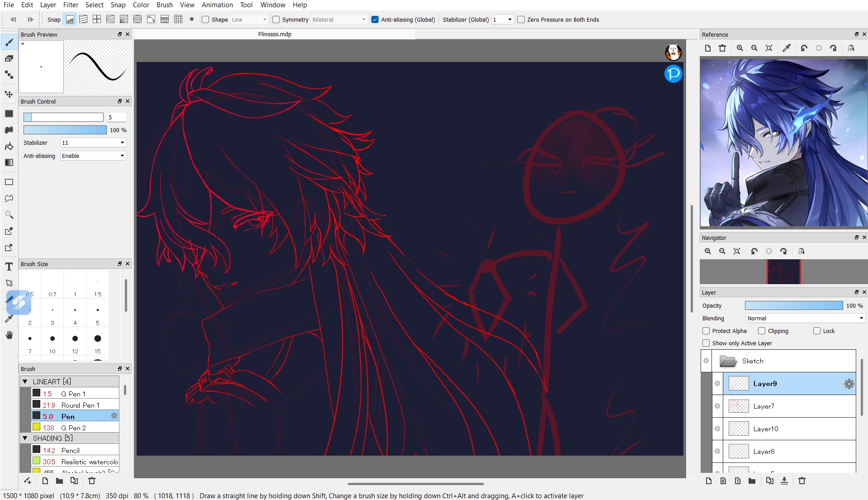Screen dimensions: 868x500
Task: Toggle the Protect Alpha checkbox
Action: point(706,331)
